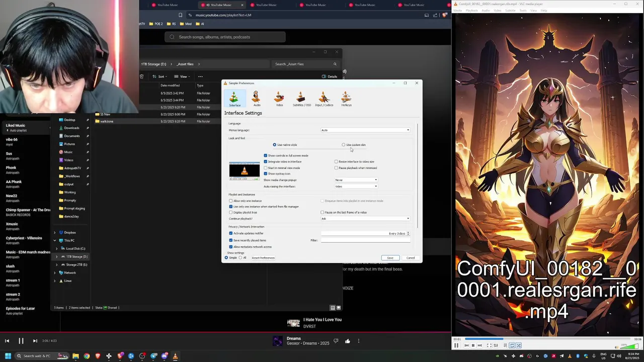Open the Pictures quick access folder
The image size is (644, 362).
[69, 144]
